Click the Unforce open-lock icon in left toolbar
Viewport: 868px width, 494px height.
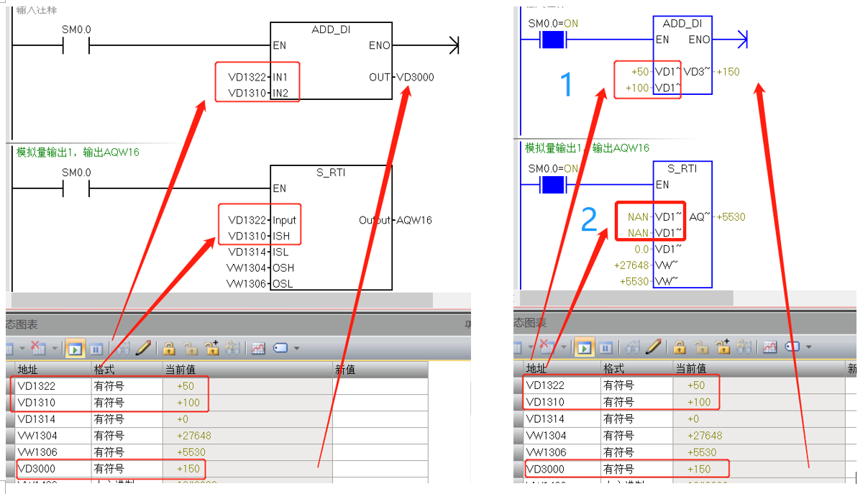pyautogui.click(x=190, y=349)
